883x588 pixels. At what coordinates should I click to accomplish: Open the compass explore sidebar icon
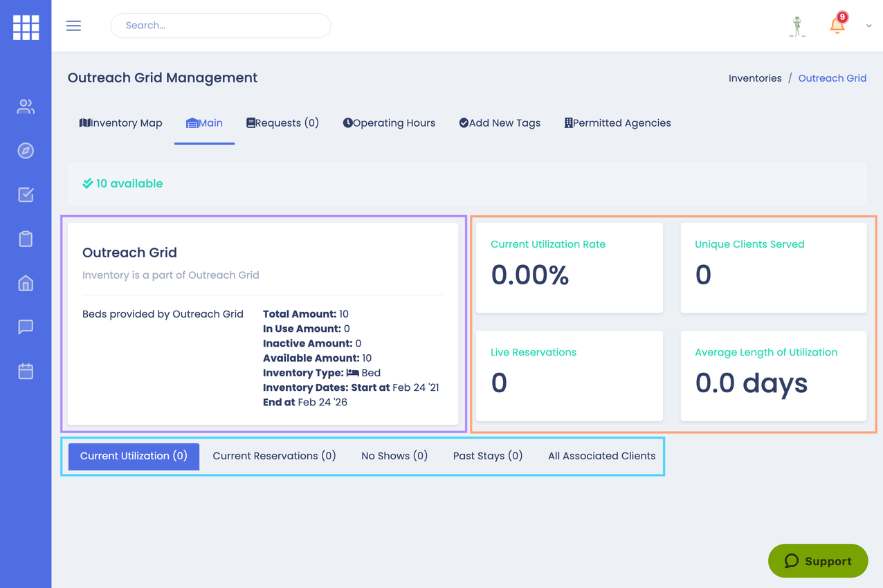(x=26, y=151)
